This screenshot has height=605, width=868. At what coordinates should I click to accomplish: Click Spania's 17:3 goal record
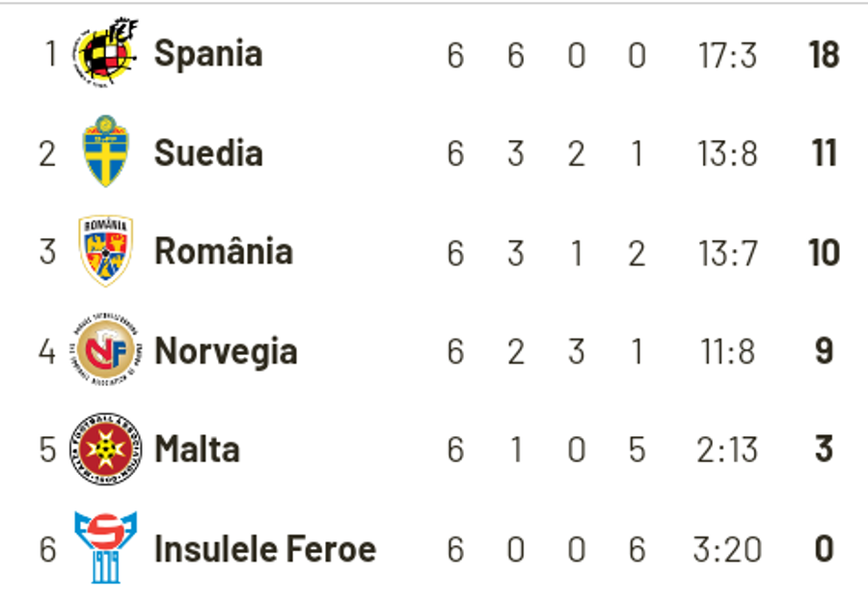pos(727,55)
